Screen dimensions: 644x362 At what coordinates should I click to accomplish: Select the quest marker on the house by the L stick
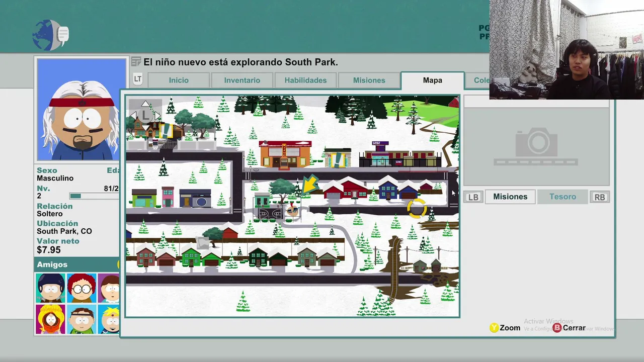click(x=167, y=131)
